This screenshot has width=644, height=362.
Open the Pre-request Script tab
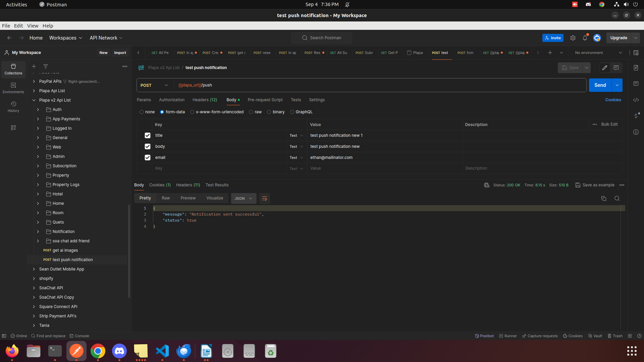tap(265, 100)
